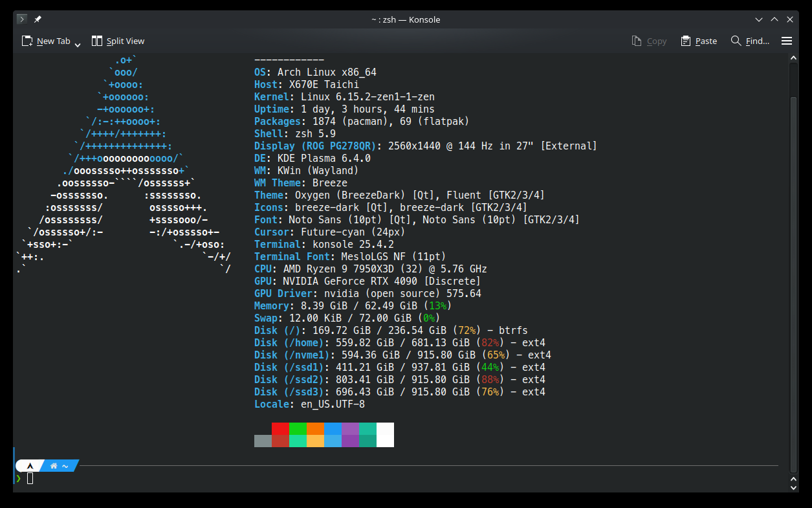Viewport: 812px width, 508px height.
Task: Minimize the Konsole window
Action: click(759, 19)
